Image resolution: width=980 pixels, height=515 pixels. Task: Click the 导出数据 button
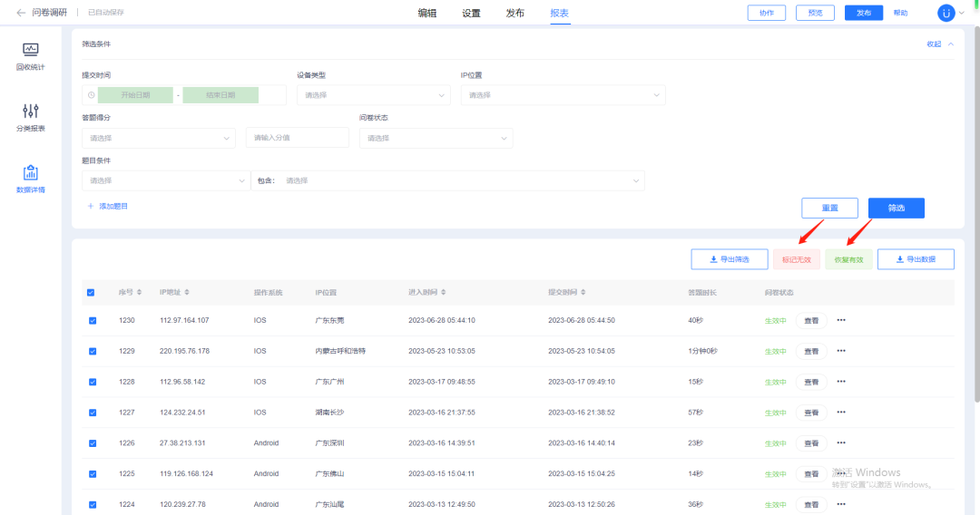pyautogui.click(x=916, y=259)
